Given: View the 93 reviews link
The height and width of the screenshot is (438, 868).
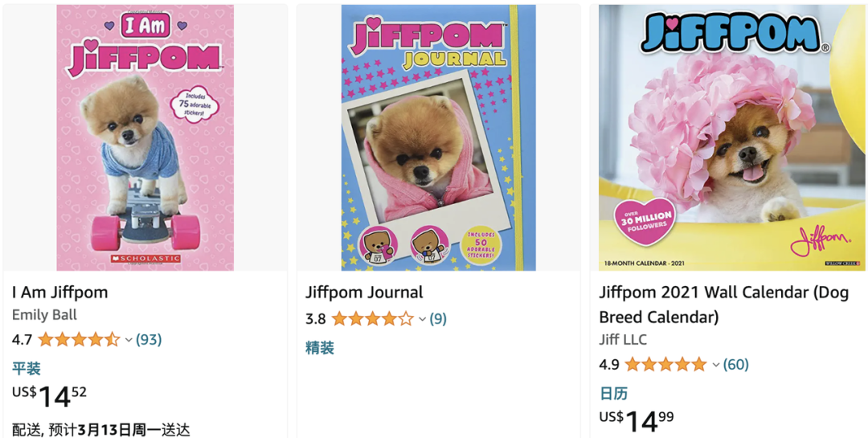Looking at the screenshot, I should point(149,339).
